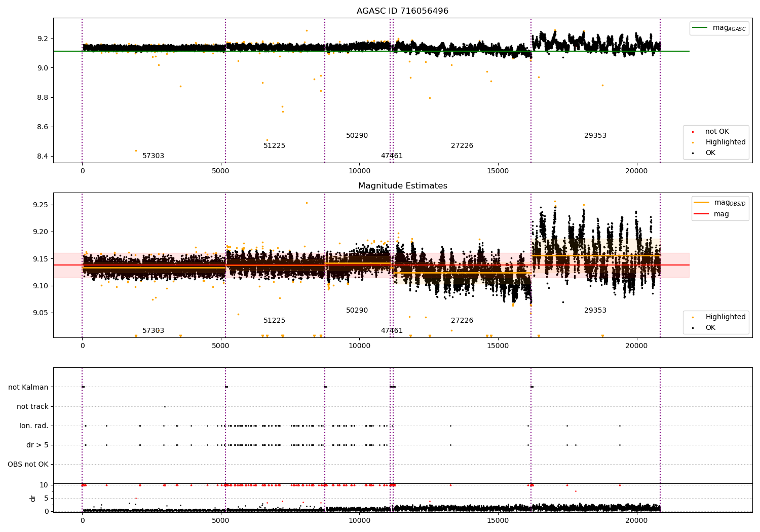Click obsid label 50290 in Magnitude Estimates plot
Viewport: 760px width, 532px height.
357,311
